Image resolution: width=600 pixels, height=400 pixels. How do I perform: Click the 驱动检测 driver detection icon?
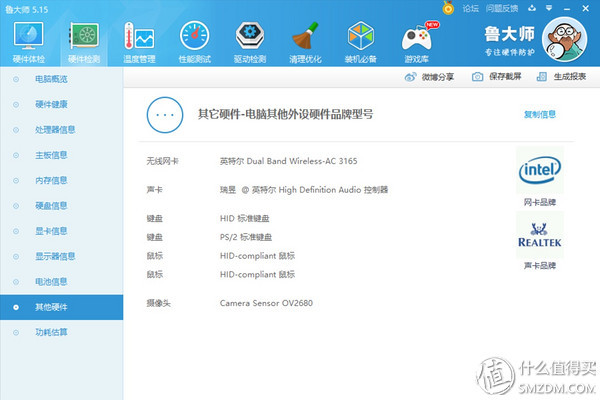point(249,42)
